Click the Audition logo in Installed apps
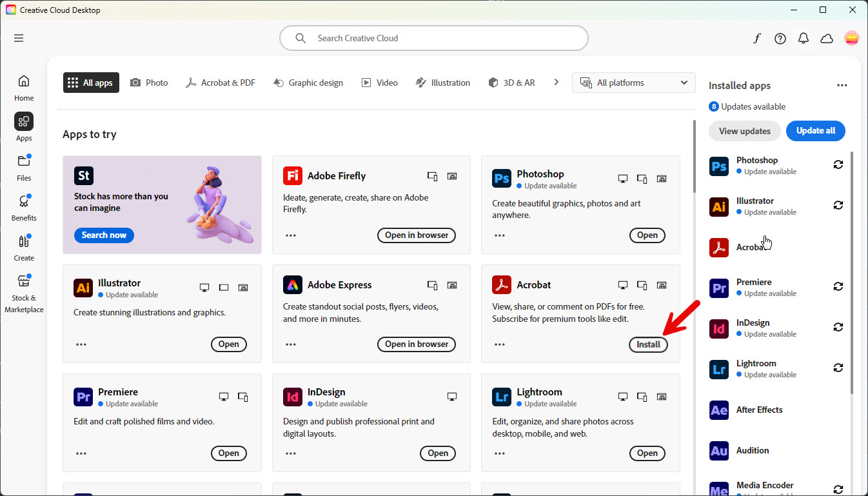Image resolution: width=868 pixels, height=496 pixels. (x=719, y=450)
